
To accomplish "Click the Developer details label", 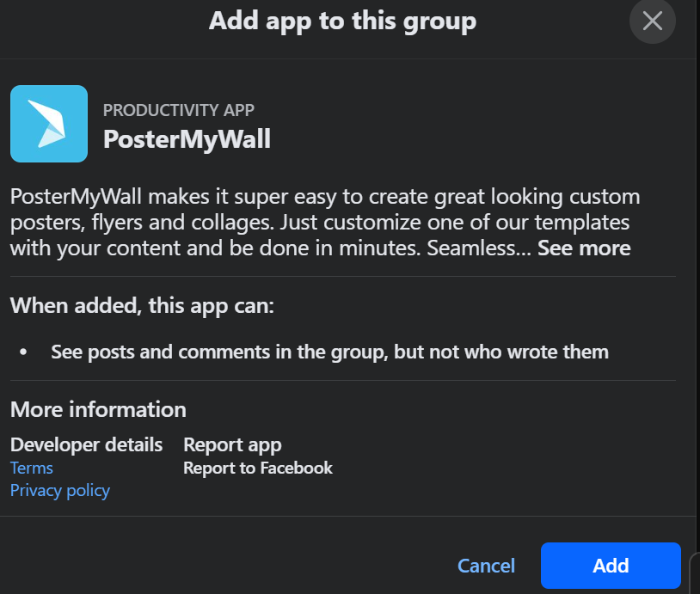I will pos(87,444).
